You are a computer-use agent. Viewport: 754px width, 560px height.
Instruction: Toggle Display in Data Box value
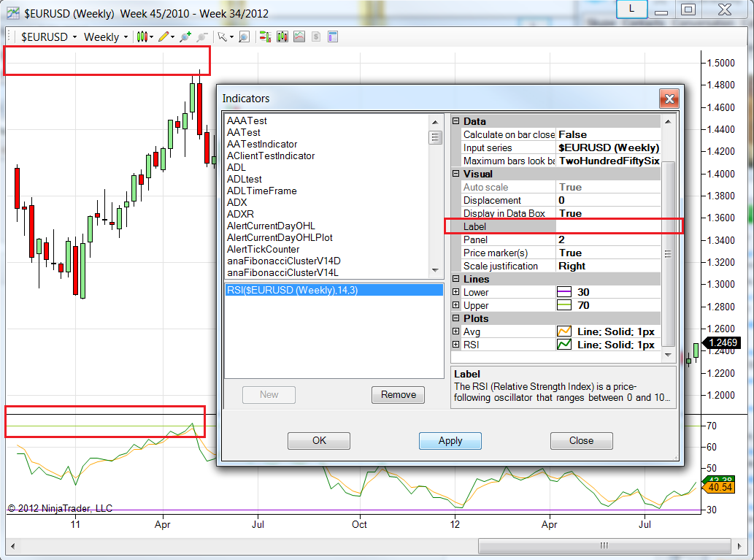[x=608, y=213]
